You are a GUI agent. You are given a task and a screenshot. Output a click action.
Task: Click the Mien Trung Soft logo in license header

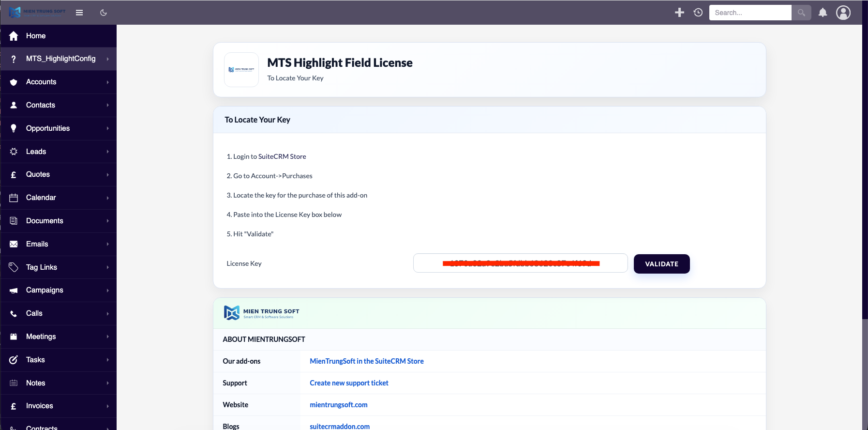241,70
